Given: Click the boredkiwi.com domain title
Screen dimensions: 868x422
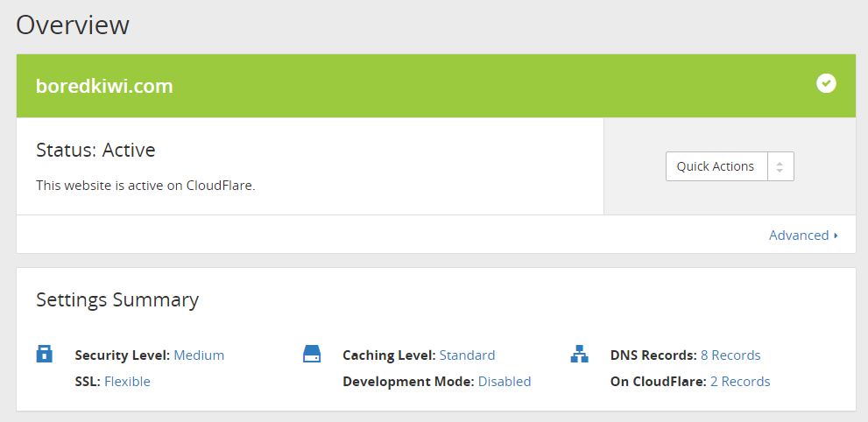Looking at the screenshot, I should [104, 87].
